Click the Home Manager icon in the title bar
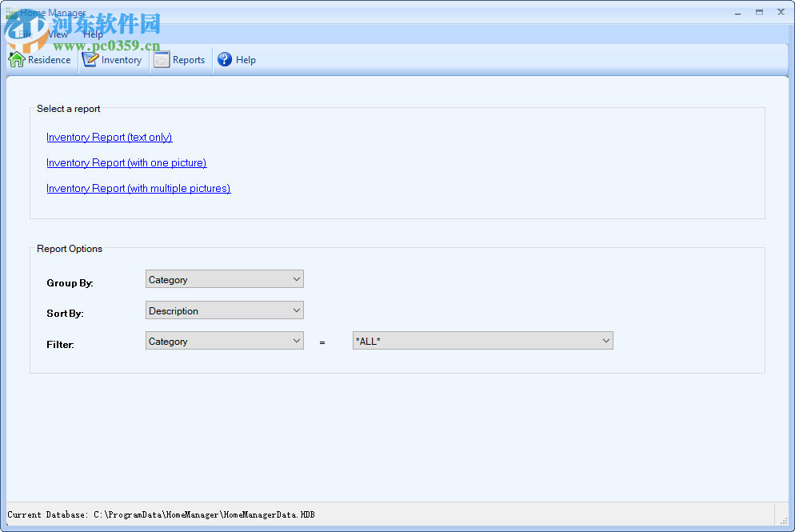795x532 pixels. tap(11, 12)
